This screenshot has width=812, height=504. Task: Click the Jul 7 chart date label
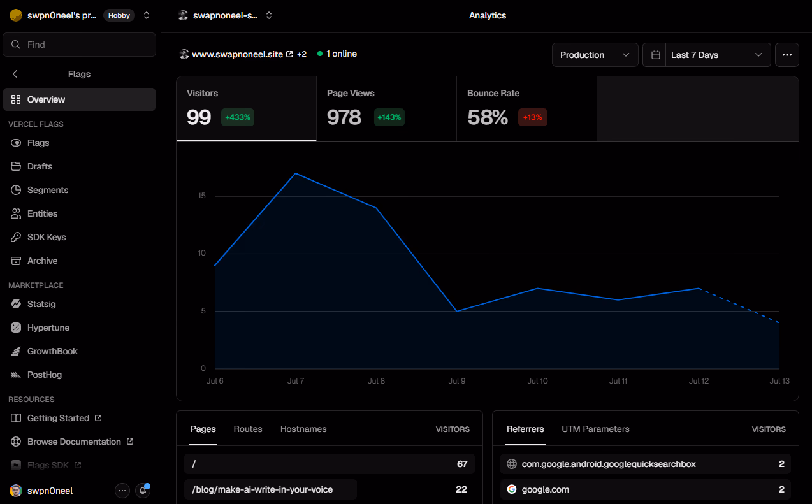296,381
